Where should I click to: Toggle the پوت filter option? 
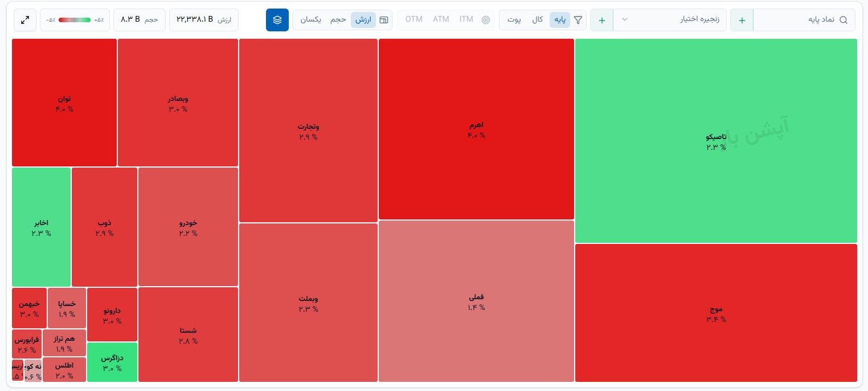point(514,20)
